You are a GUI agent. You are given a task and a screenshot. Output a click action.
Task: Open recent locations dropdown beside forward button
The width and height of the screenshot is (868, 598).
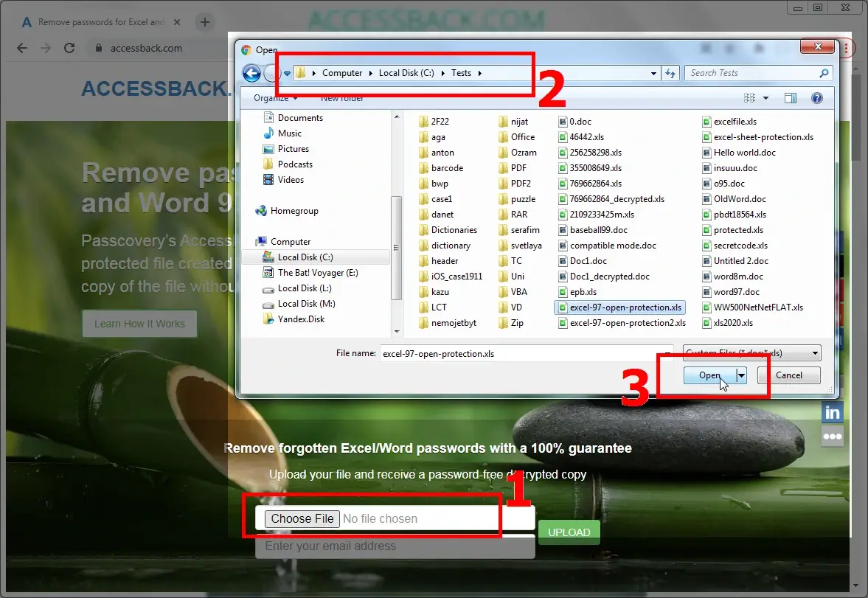(288, 73)
